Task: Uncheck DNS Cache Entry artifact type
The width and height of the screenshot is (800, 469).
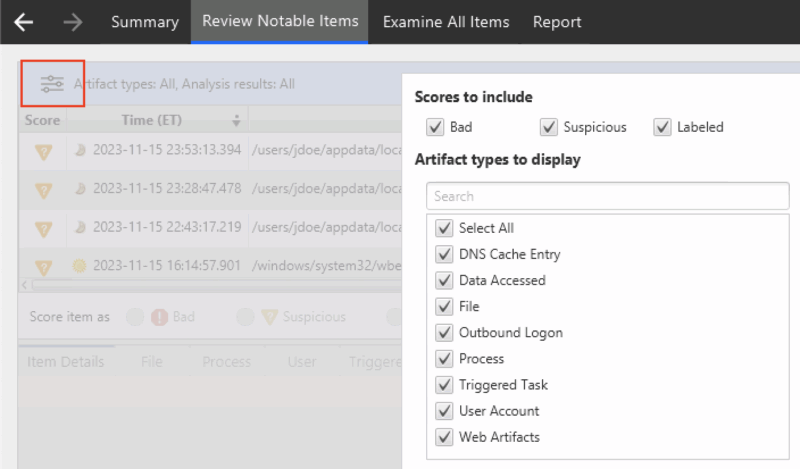Action: point(444,254)
